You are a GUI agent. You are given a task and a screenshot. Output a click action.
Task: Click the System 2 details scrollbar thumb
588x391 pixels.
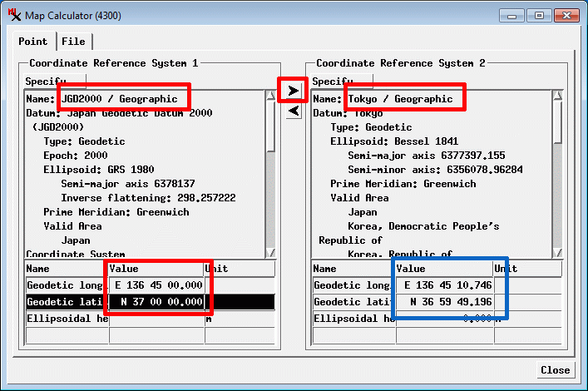point(557,122)
